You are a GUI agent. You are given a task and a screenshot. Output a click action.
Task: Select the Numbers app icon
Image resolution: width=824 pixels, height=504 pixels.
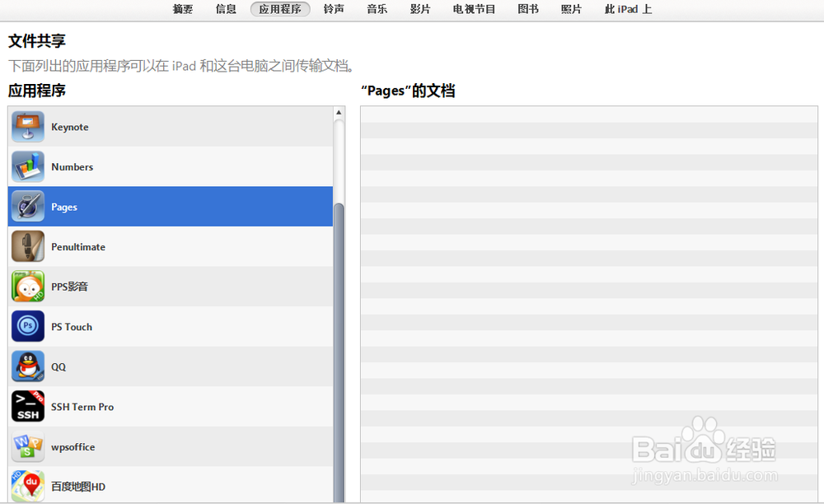(27, 166)
